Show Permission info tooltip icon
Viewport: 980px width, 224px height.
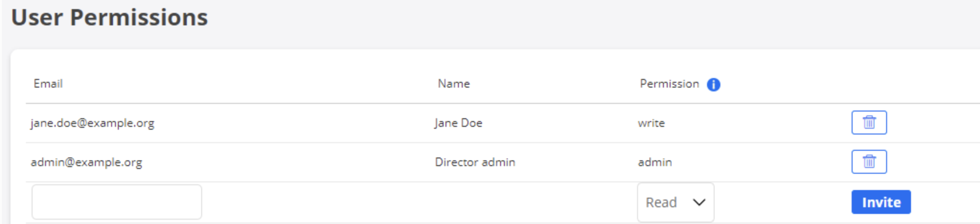point(713,84)
